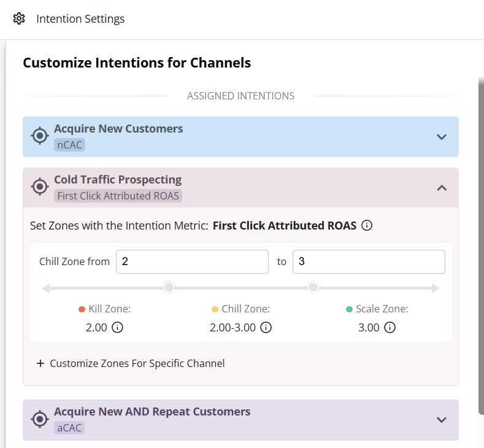The height and width of the screenshot is (448, 484).
Task: Click the upper slider handle on zone range
Action: [313, 287]
